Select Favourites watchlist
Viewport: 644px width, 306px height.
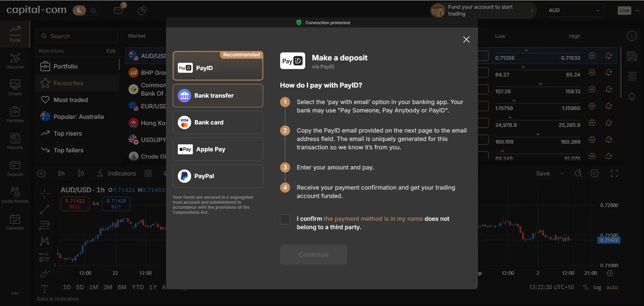pos(77,83)
